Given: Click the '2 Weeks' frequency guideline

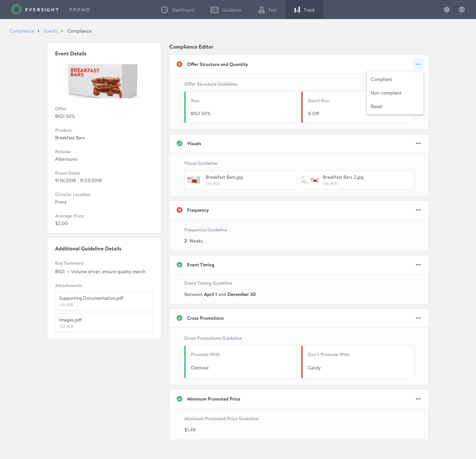Looking at the screenshot, I should [x=193, y=241].
